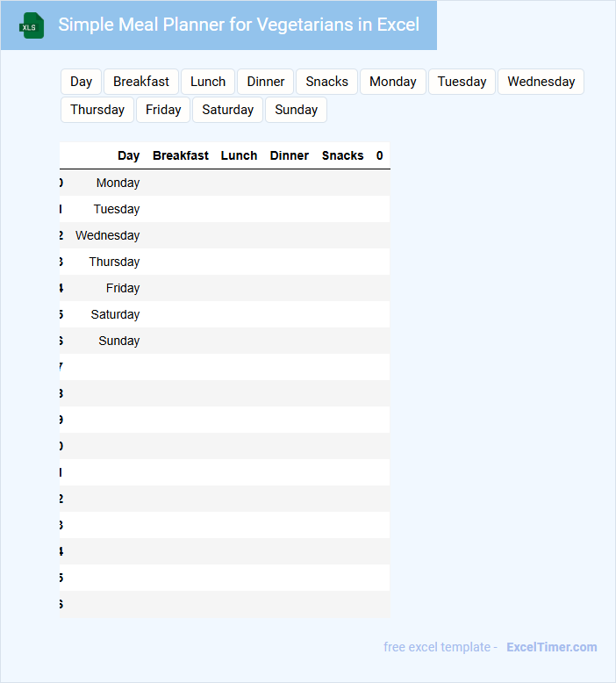Image resolution: width=616 pixels, height=683 pixels.
Task: Click the Dinner column header
Action: coord(289,155)
